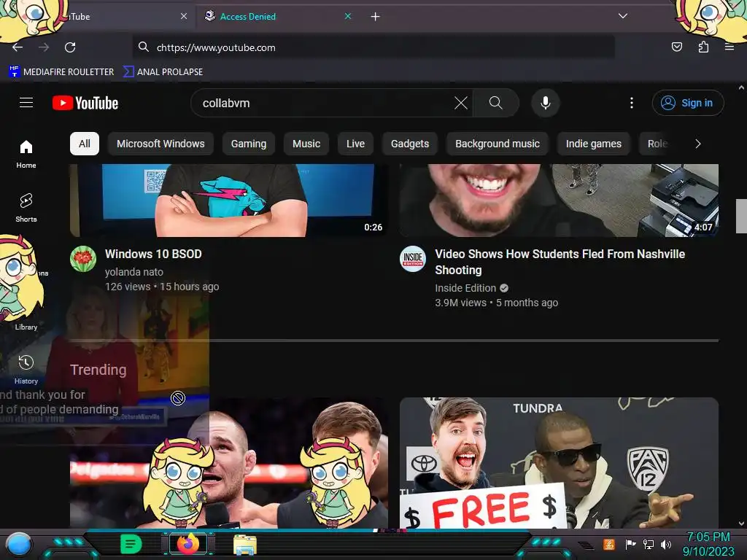Screen dimensions: 747x560
Task: Clear the collabvm search text
Action: pos(461,103)
